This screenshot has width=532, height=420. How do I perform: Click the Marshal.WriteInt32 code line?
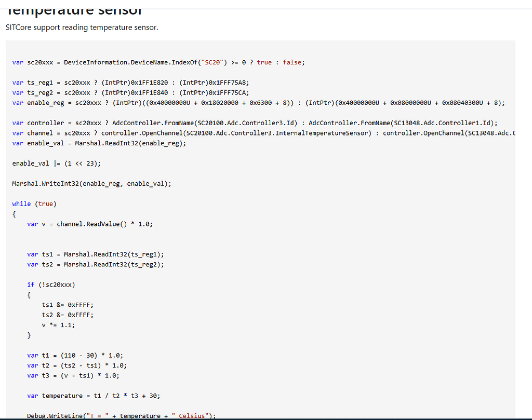click(x=91, y=184)
